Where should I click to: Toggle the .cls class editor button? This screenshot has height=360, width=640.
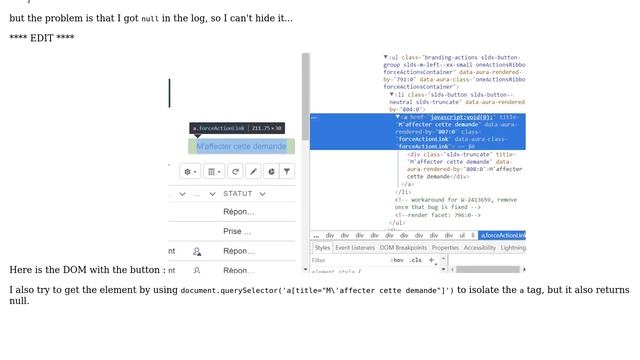tap(416, 260)
